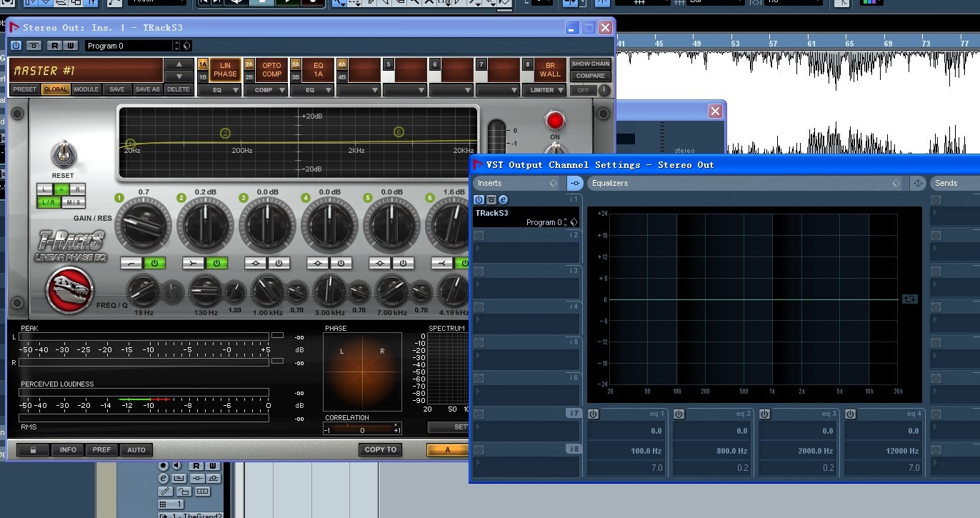Screen dimensions: 980x518
Task: Click band 2 gain knob showing 0.2 dB
Action: [x=205, y=226]
